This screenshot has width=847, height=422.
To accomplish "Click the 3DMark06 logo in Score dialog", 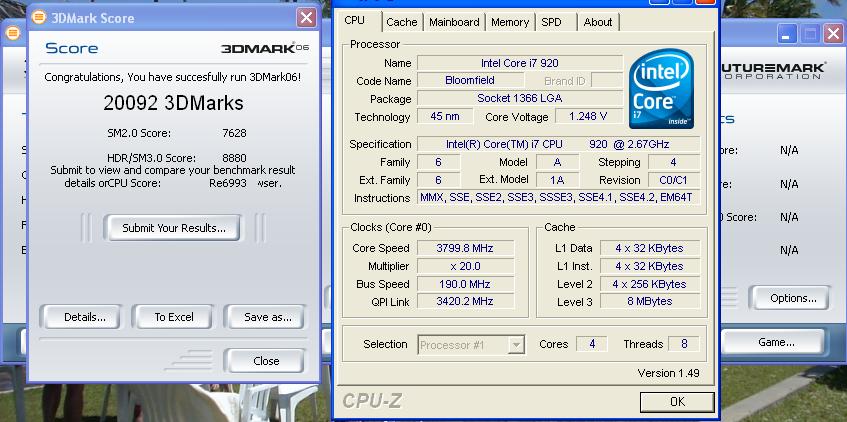I will click(x=265, y=48).
